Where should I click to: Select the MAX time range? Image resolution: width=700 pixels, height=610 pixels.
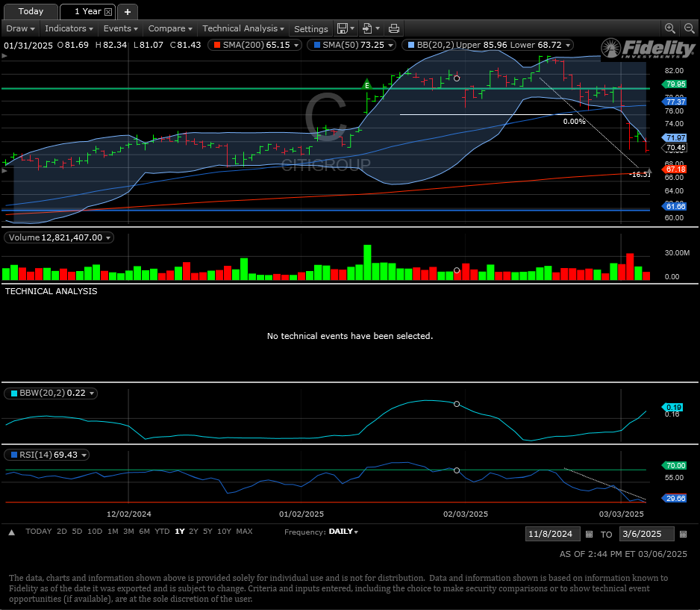coord(244,532)
